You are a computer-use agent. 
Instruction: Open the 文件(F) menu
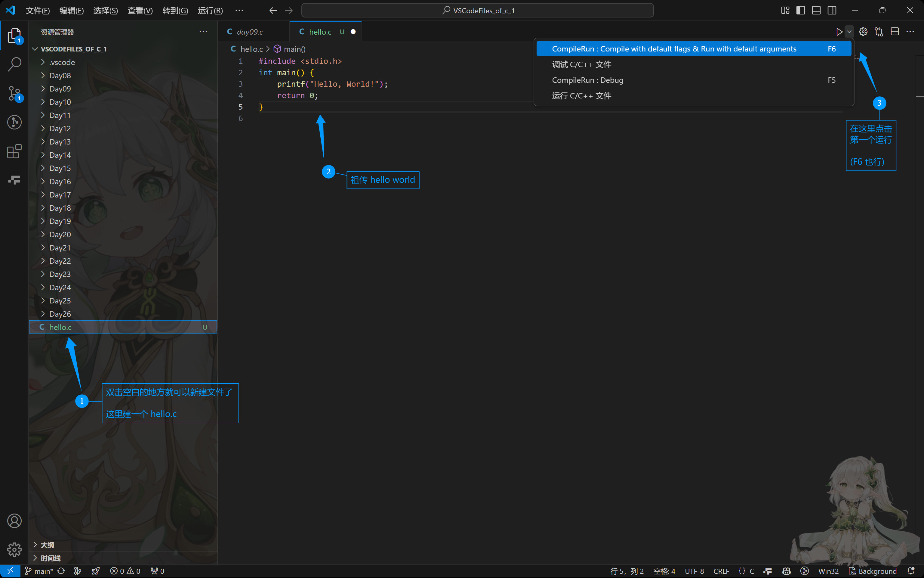[x=37, y=11]
